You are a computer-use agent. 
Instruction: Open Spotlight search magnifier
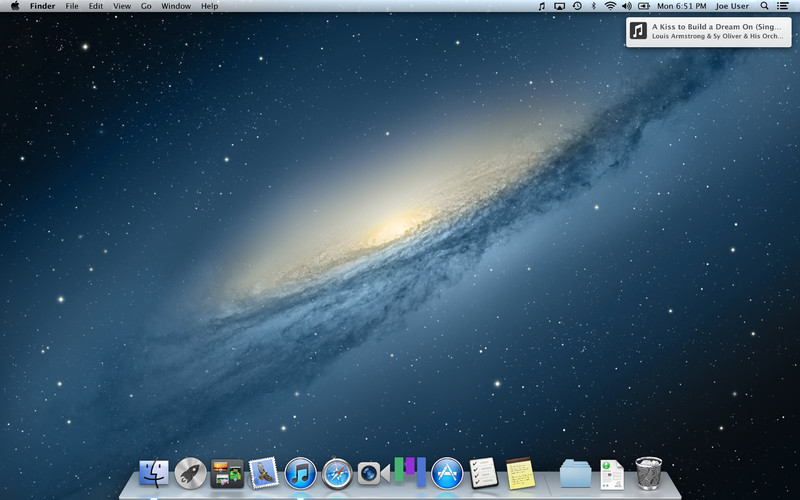[764, 6]
